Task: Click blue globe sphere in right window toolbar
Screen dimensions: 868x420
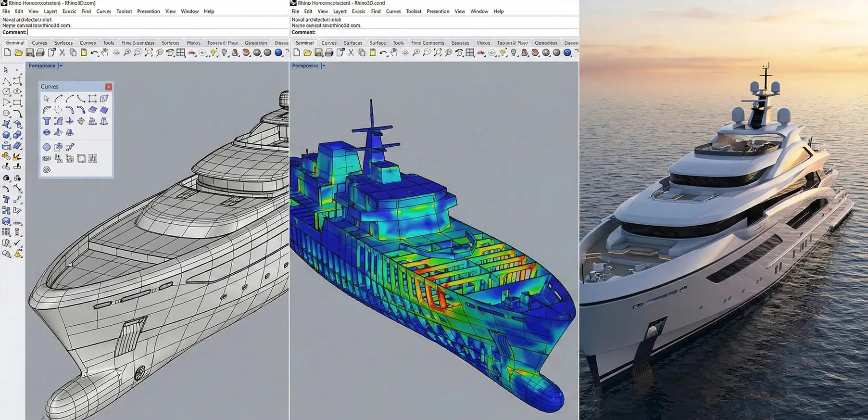Action: [x=567, y=53]
